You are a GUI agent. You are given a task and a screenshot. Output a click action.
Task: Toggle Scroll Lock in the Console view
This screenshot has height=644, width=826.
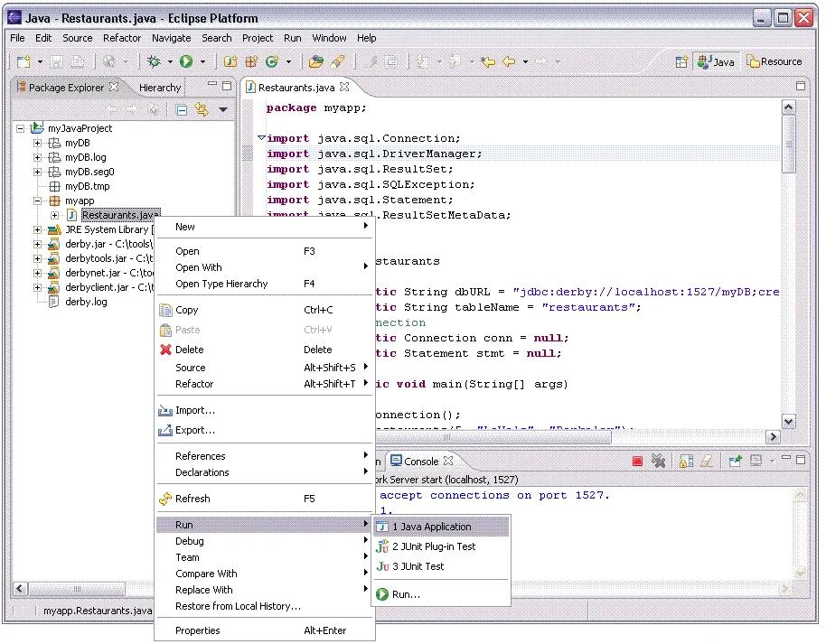(x=686, y=461)
